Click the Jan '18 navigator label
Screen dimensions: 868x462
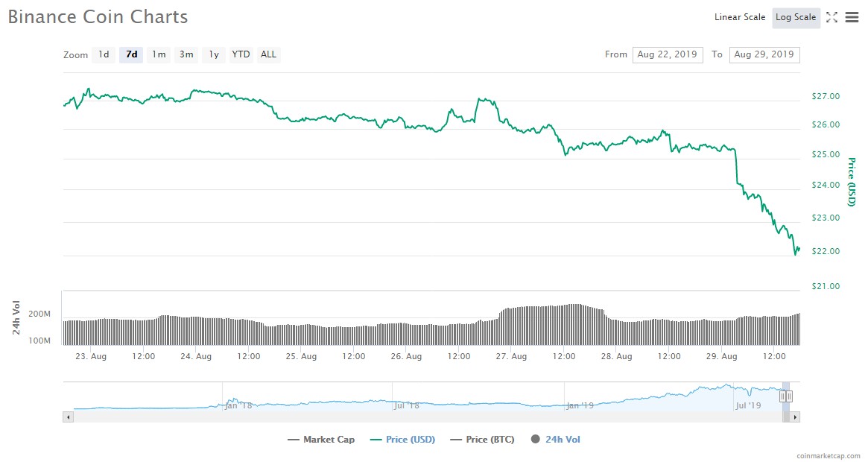click(x=238, y=405)
